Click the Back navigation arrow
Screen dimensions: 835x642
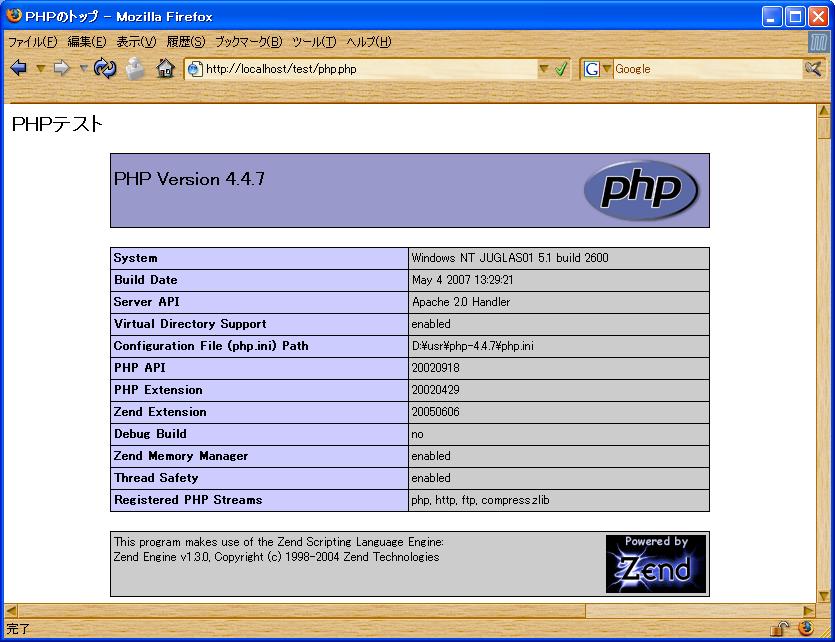(18, 69)
